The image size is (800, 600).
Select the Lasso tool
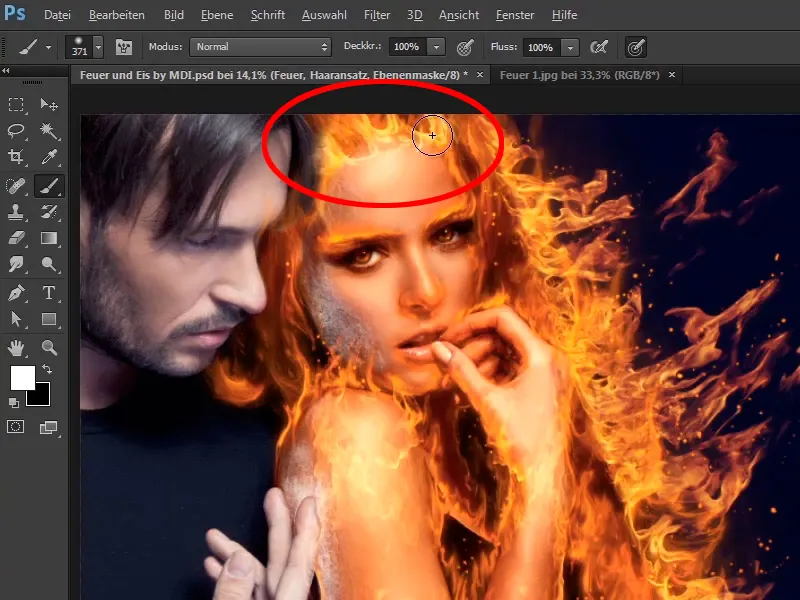click(x=16, y=131)
